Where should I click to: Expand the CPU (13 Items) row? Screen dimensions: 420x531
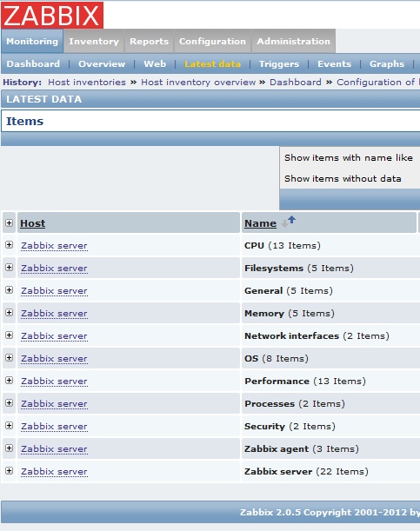(10, 245)
